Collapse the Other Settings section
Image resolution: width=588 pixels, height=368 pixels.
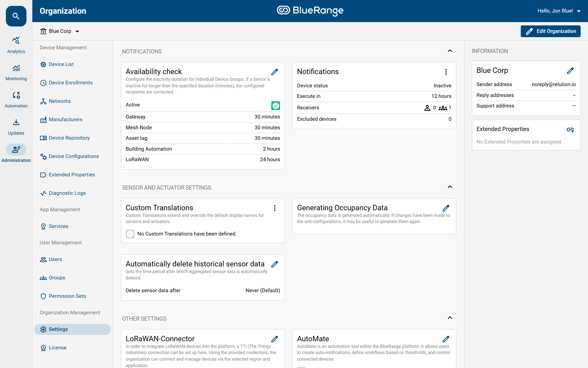[450, 318]
